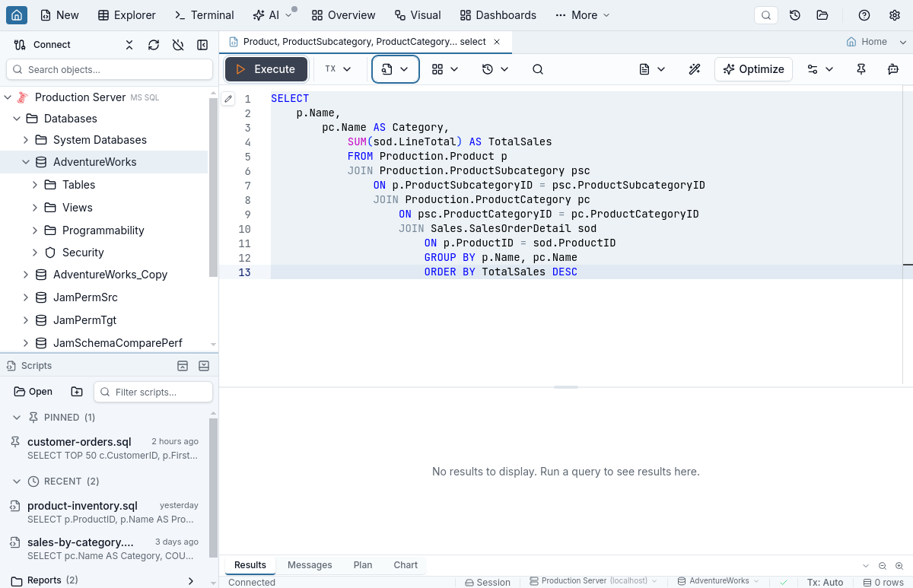Open the Home tab list dropdown arrow
Image resolution: width=913 pixels, height=588 pixels.
(x=903, y=42)
